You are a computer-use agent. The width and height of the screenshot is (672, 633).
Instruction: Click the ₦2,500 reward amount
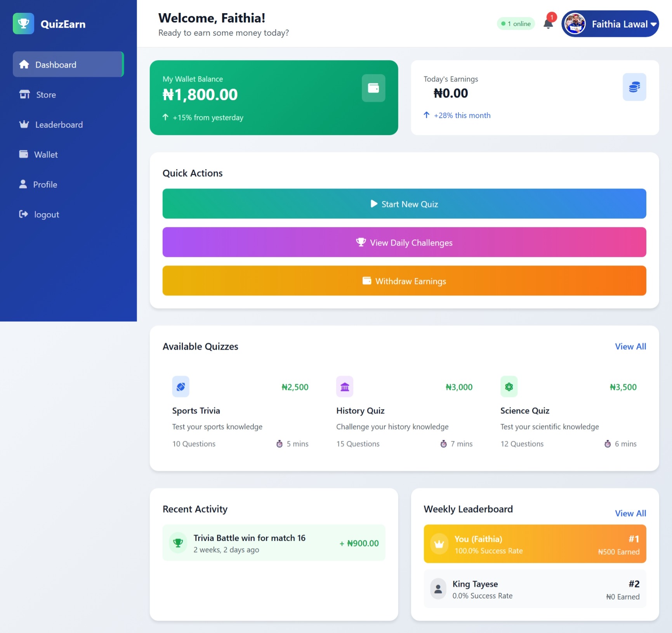pos(295,387)
